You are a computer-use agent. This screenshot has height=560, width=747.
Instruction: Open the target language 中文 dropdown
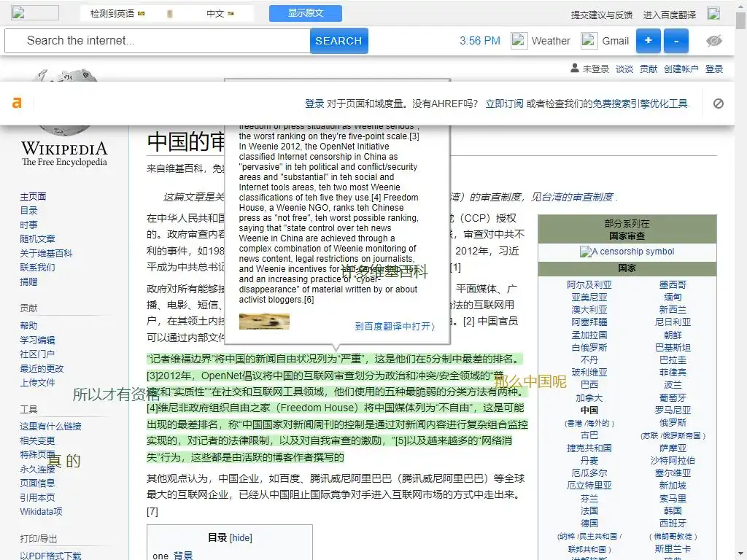point(220,14)
